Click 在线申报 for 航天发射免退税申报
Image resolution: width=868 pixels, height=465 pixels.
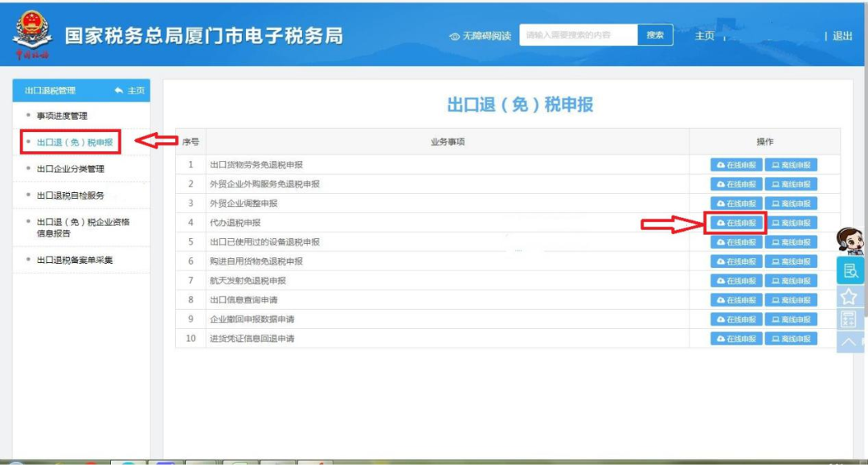(736, 281)
